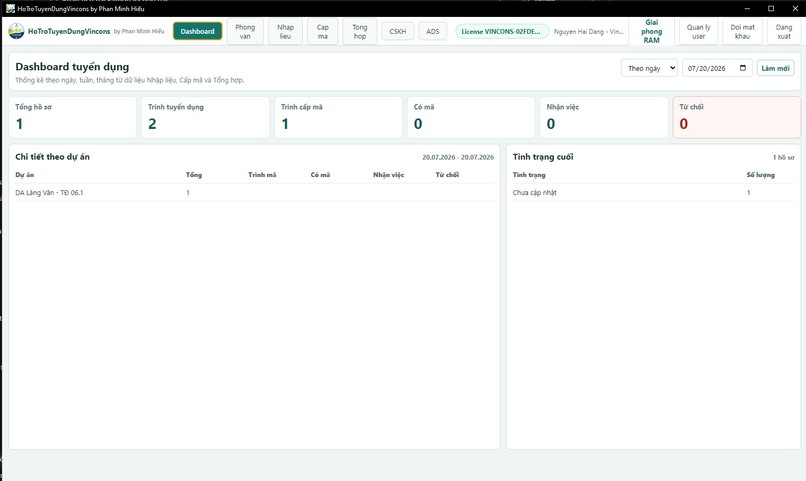This screenshot has width=806, height=481.
Task: Click the Doi mat khau button
Action: coord(743,31)
